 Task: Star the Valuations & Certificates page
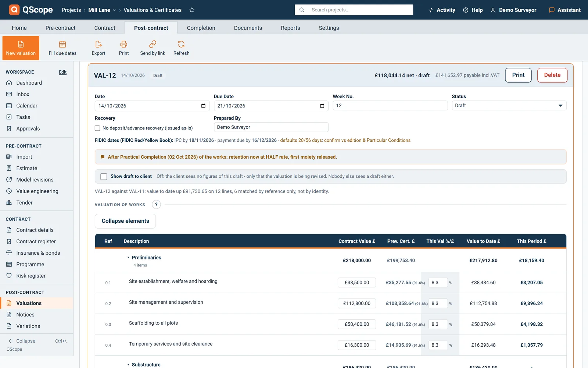(x=192, y=10)
